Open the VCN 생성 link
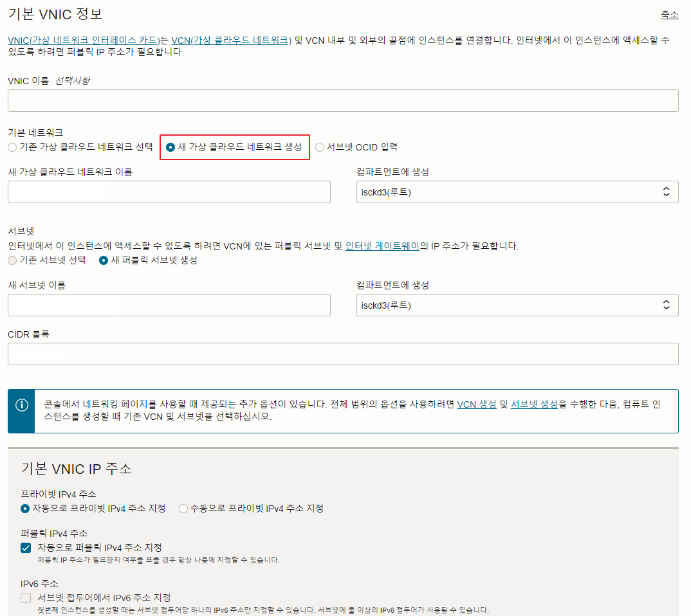 tap(476, 404)
